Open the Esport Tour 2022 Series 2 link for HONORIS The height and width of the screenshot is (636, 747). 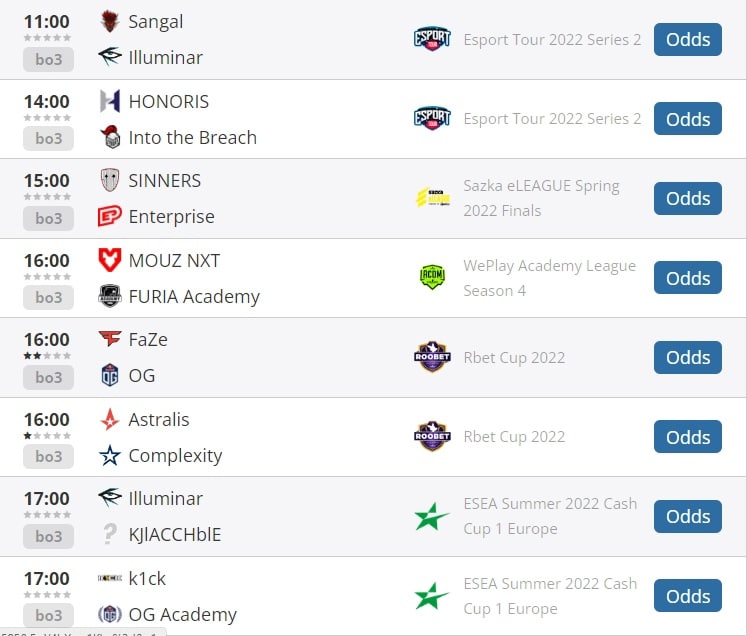552,119
